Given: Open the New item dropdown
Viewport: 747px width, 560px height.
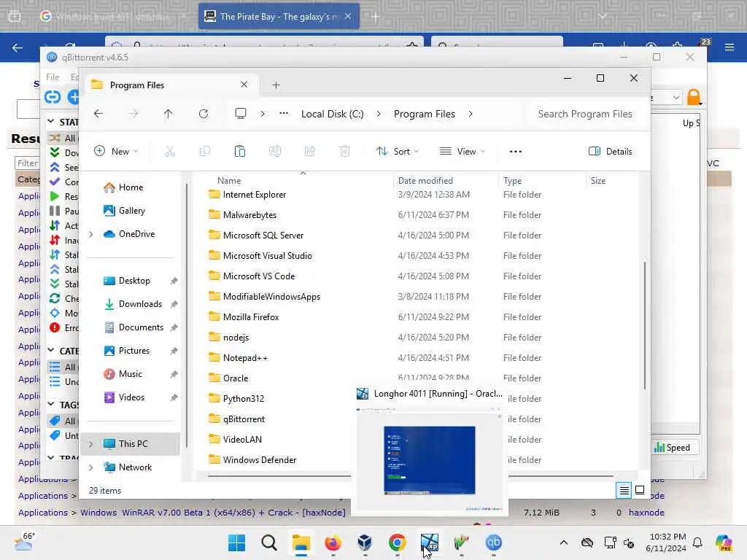Looking at the screenshot, I should pyautogui.click(x=116, y=152).
